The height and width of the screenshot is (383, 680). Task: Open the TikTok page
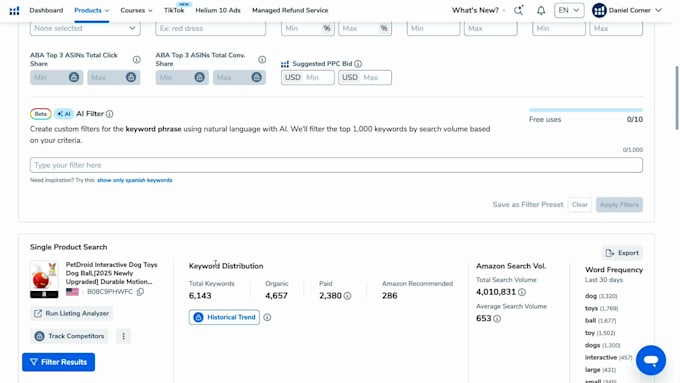(x=174, y=10)
